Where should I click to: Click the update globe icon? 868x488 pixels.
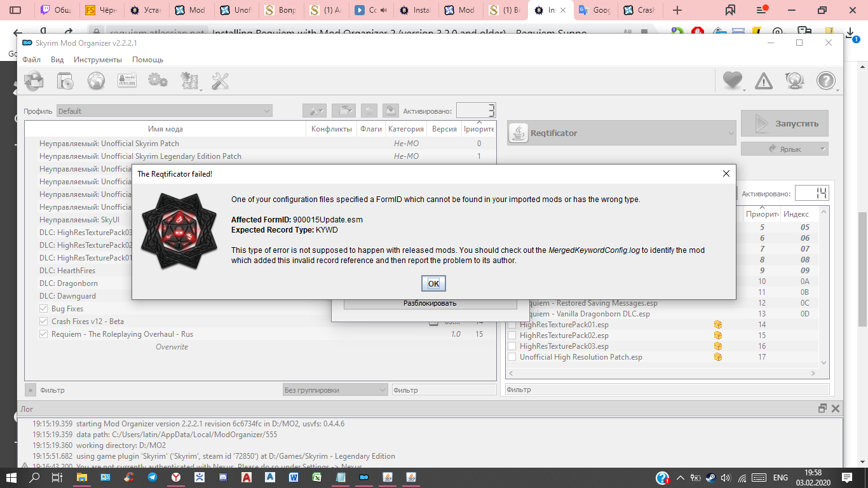pos(794,81)
